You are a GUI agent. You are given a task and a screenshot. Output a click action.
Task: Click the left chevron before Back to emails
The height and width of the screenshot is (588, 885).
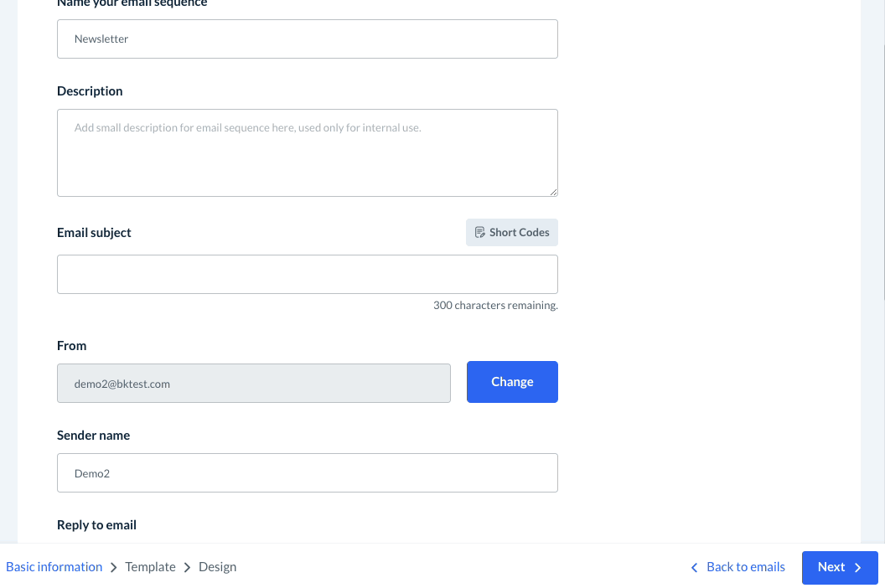click(x=694, y=568)
